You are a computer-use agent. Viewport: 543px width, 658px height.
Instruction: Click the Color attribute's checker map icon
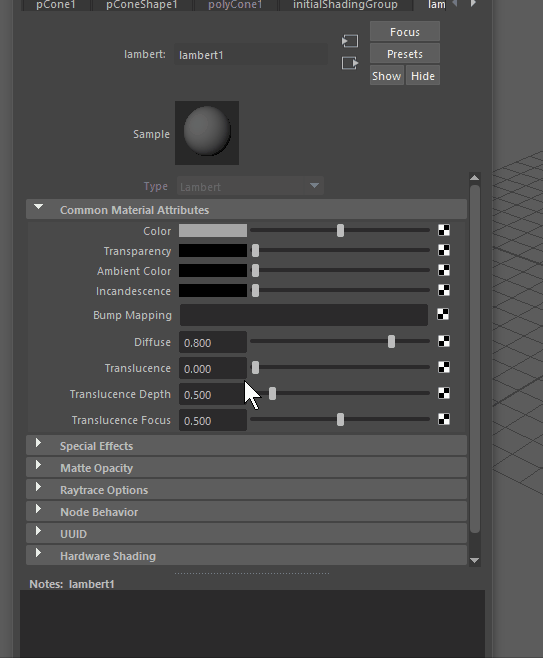click(x=444, y=230)
